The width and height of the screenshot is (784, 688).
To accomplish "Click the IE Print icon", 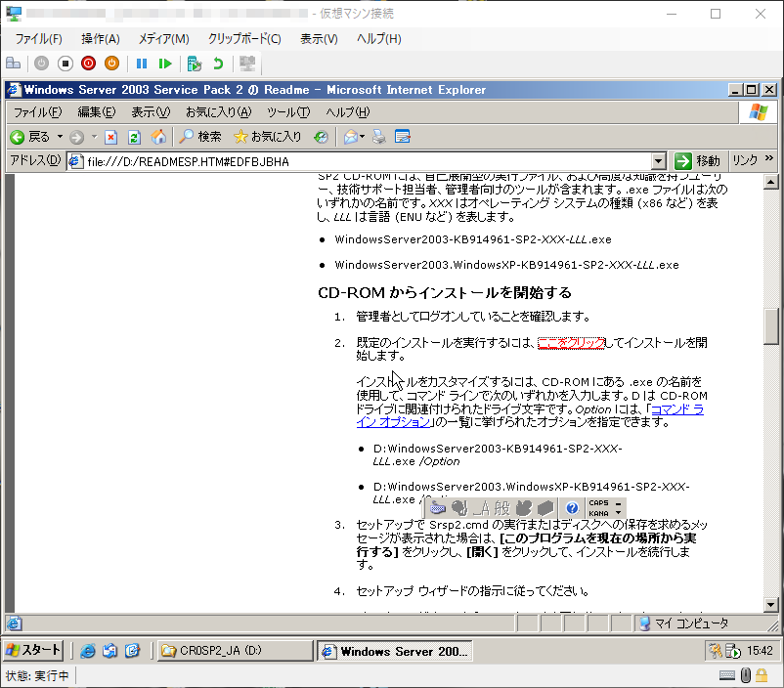I will 379,137.
